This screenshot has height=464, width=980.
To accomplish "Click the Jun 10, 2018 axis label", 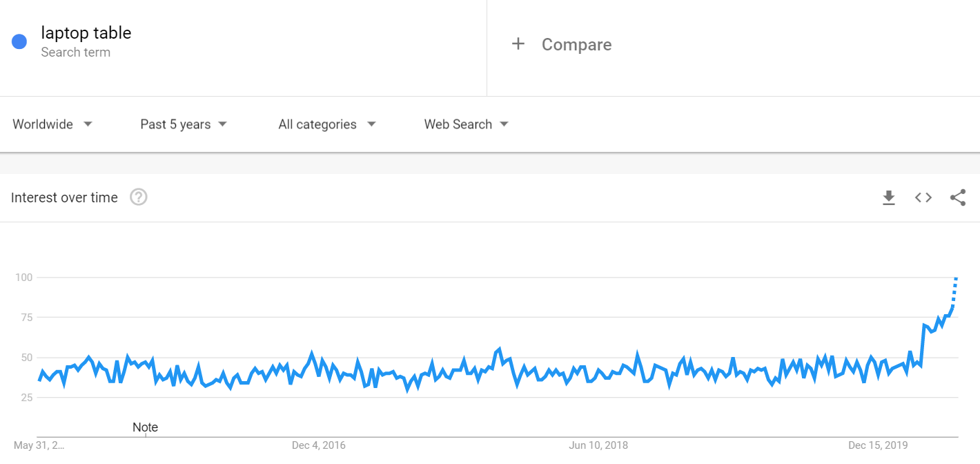I will [598, 445].
